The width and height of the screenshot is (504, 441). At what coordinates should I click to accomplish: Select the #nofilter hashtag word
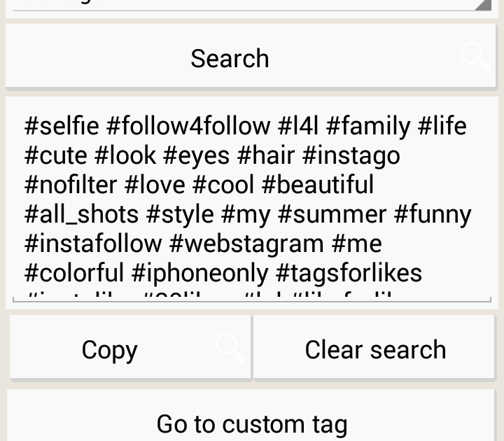(70, 185)
